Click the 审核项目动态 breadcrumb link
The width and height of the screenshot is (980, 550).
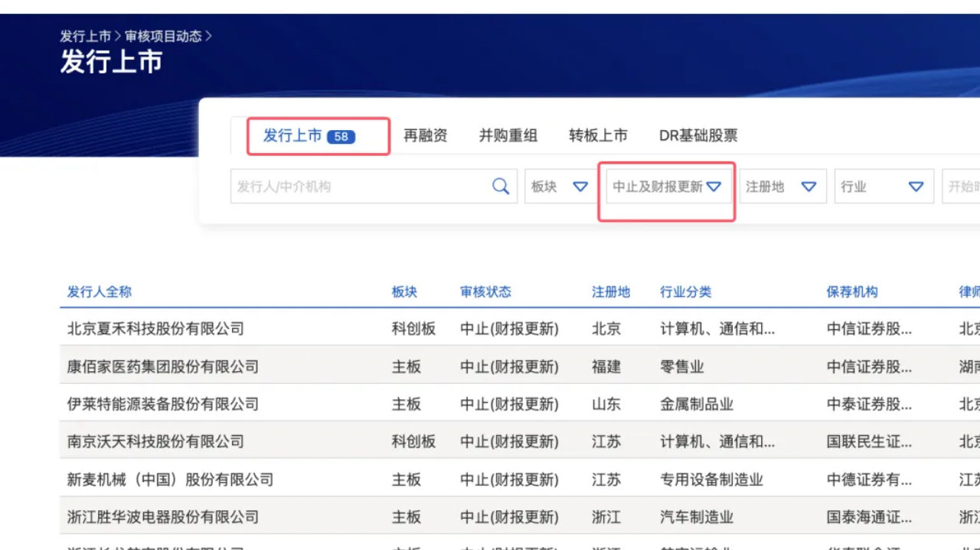pyautogui.click(x=164, y=36)
